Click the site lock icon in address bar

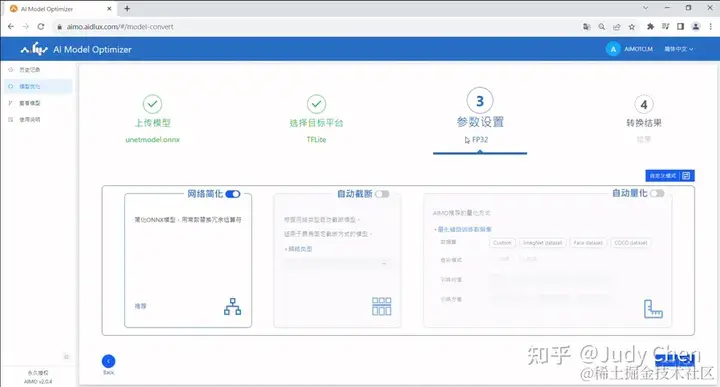click(x=59, y=27)
